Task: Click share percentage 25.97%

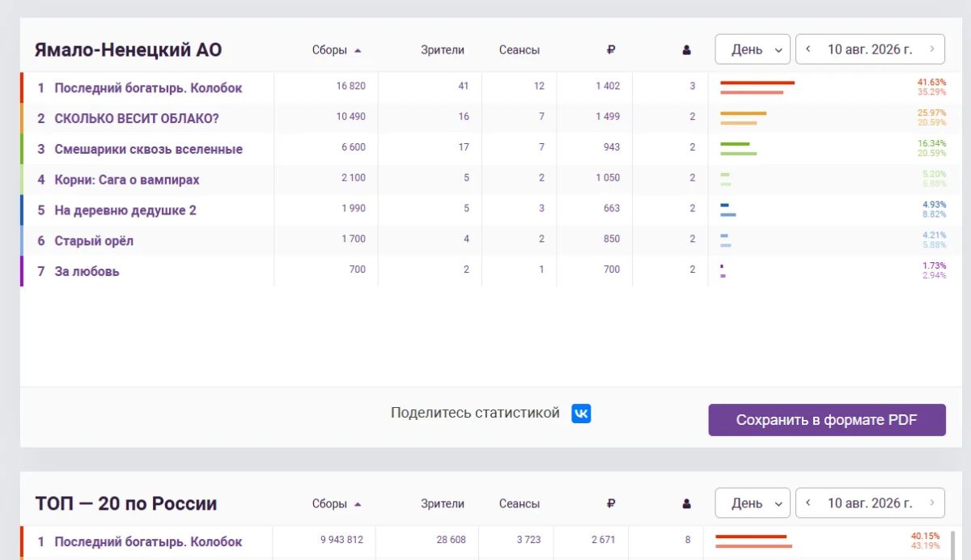Action: [931, 113]
